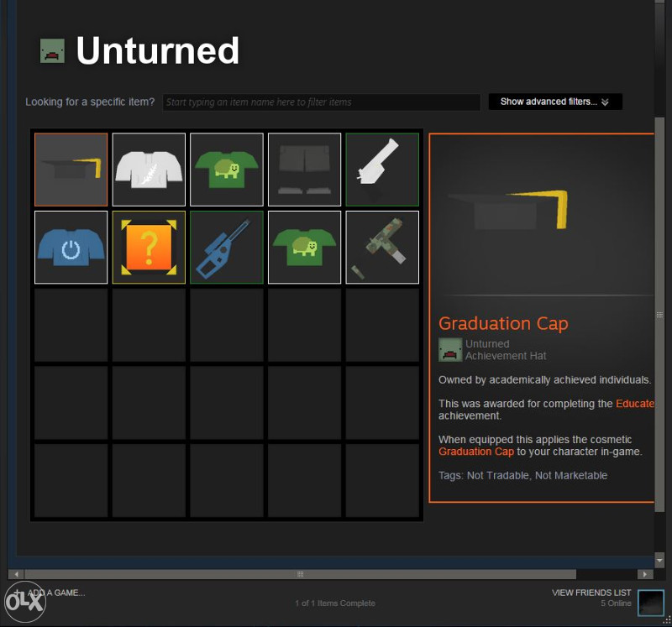Select the blue sniper rifle item
672x627 pixels.
227,247
